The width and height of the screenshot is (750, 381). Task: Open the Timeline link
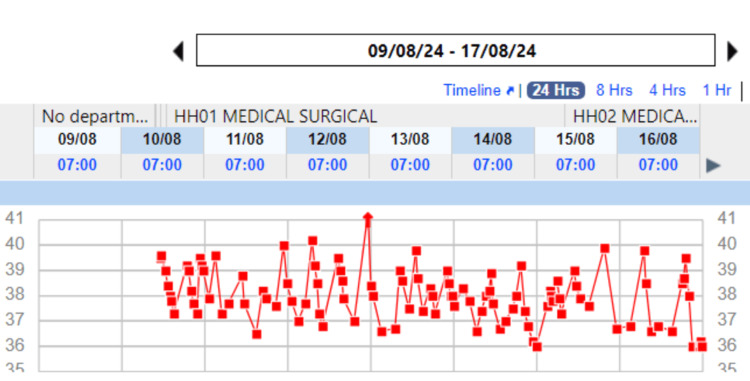(x=478, y=90)
